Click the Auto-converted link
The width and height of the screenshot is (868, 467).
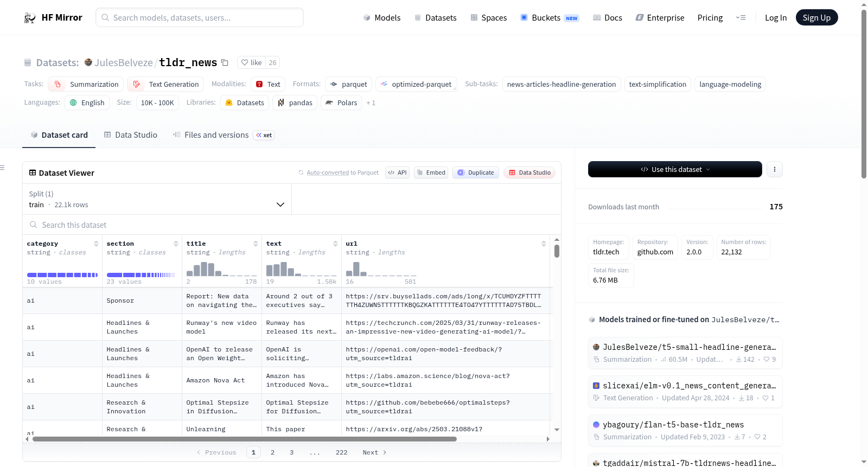pyautogui.click(x=328, y=172)
